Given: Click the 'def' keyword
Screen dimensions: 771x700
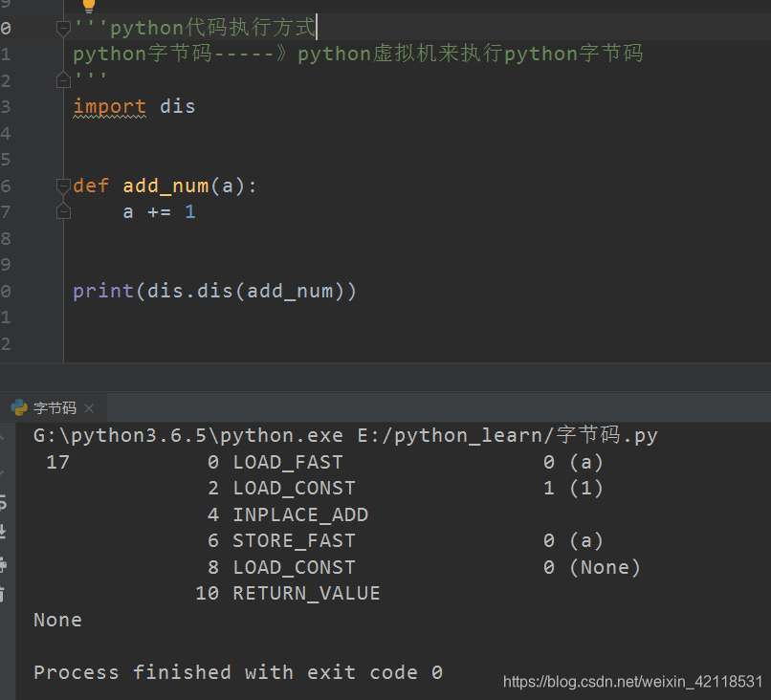Looking at the screenshot, I should [91, 186].
